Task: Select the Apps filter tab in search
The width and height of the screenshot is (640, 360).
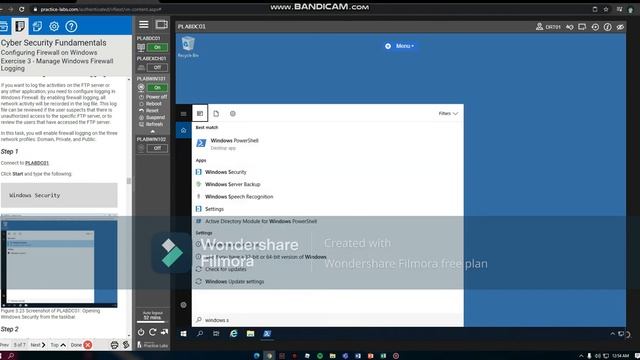Action: point(200,113)
